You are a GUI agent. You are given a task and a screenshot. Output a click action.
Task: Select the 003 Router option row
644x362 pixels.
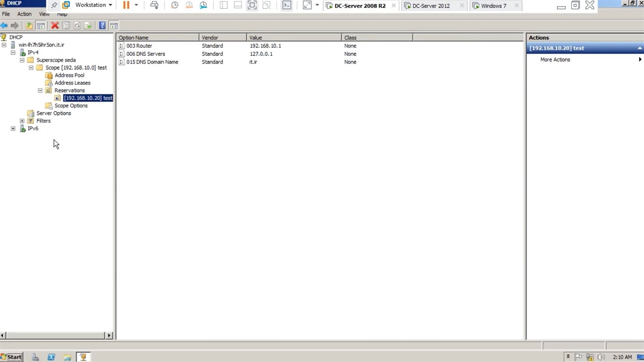point(139,46)
